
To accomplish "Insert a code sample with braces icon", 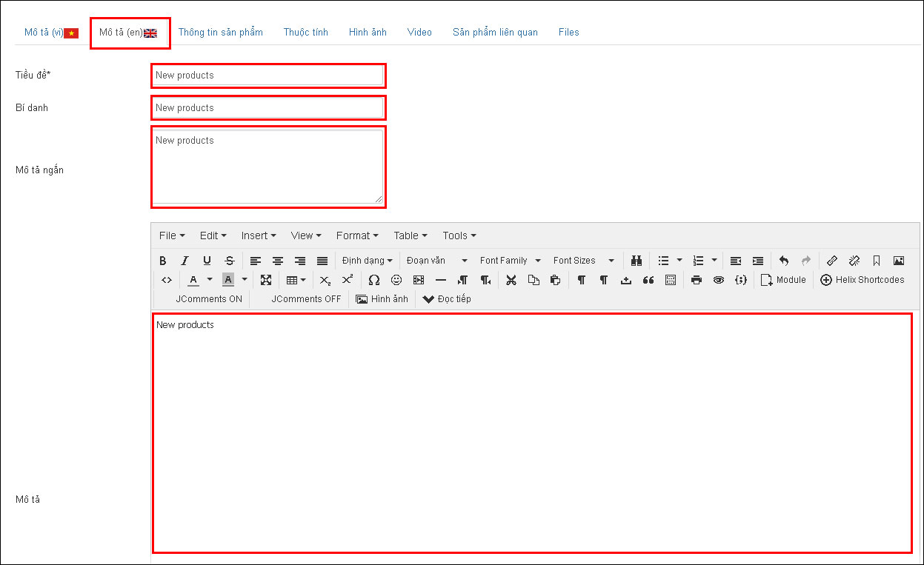I will (x=741, y=280).
